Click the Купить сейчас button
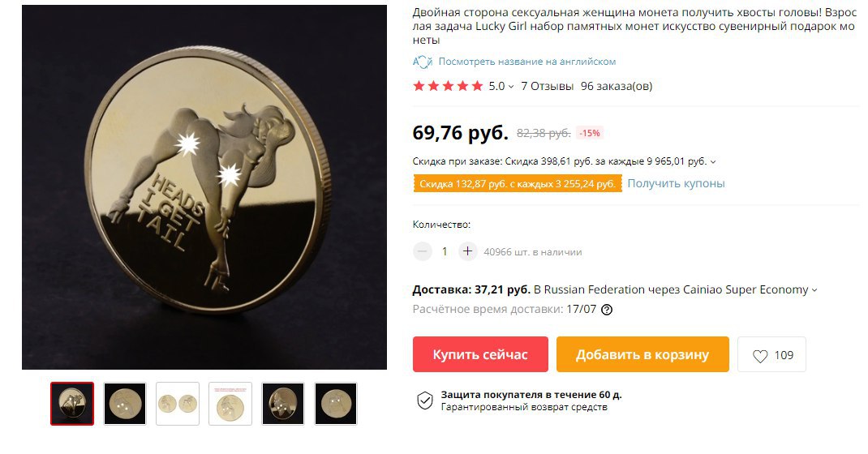Image resolution: width=868 pixels, height=454 pixels. point(480,354)
